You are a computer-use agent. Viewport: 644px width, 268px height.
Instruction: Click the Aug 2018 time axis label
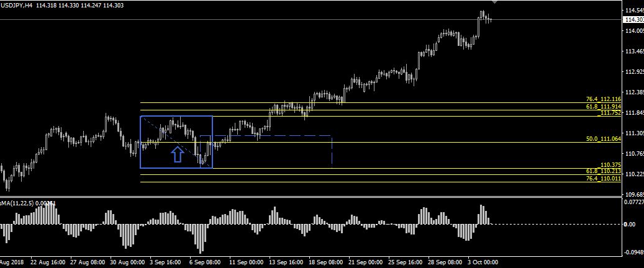point(11,261)
